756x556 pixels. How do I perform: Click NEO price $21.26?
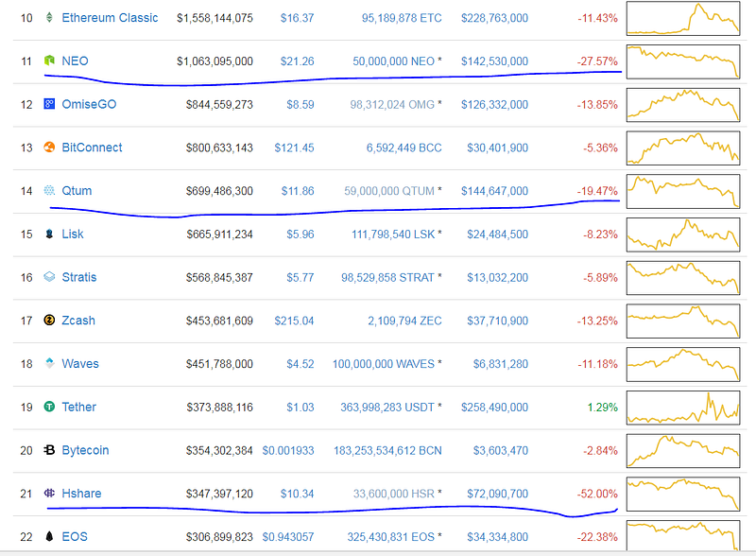click(x=297, y=61)
